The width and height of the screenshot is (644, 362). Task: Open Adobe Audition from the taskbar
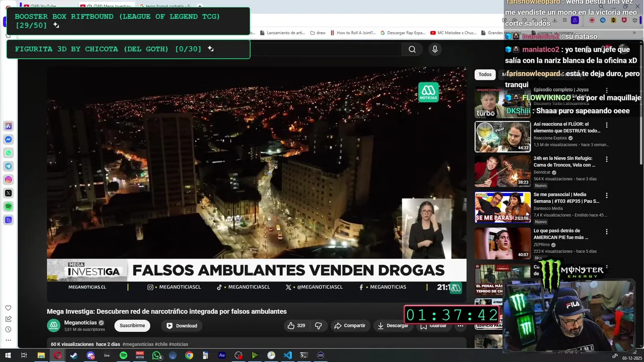click(222, 355)
